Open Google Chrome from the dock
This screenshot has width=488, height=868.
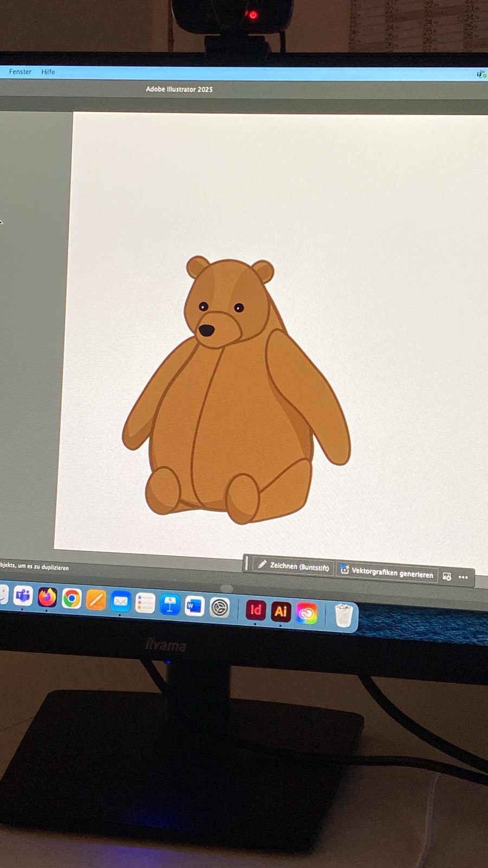coord(72,599)
